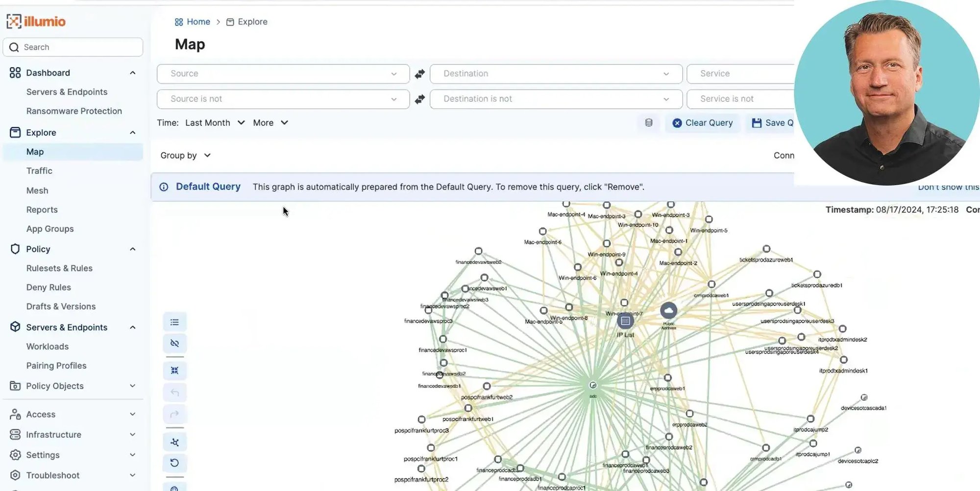Viewport: 980px width, 491px height.
Task: Collapse the Dashboard sidebar section
Action: click(132, 73)
